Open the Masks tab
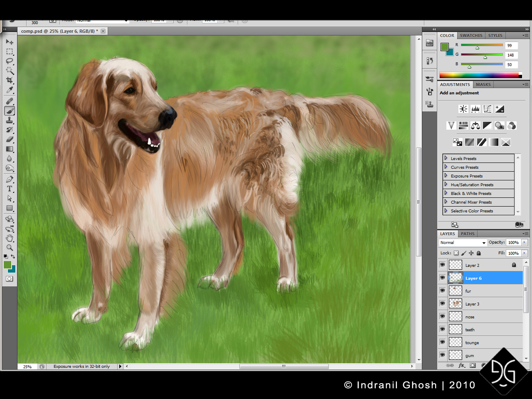 tap(483, 84)
